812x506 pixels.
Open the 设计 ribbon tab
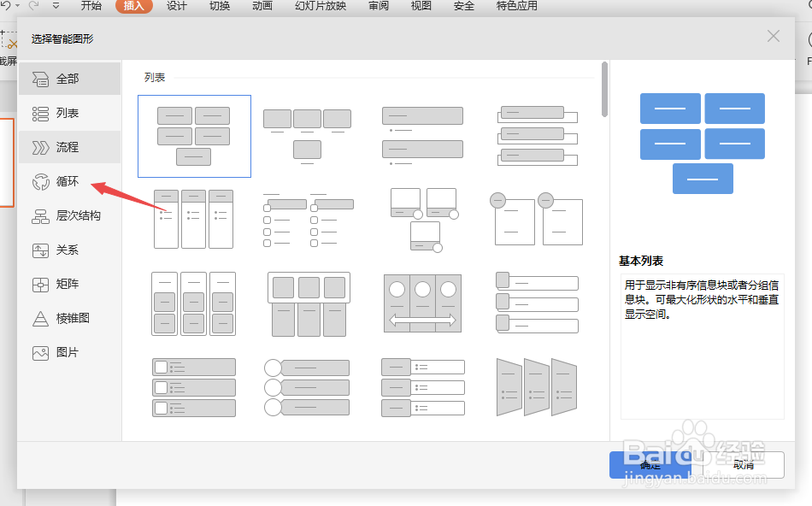(x=177, y=6)
